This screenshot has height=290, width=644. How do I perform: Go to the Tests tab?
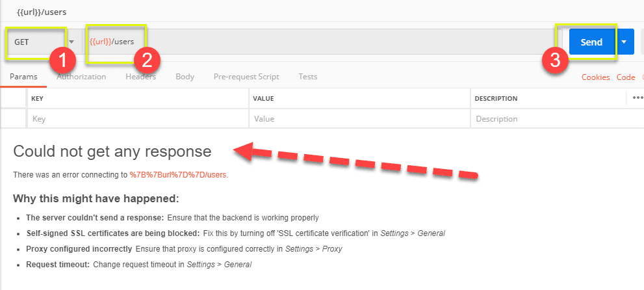click(308, 77)
